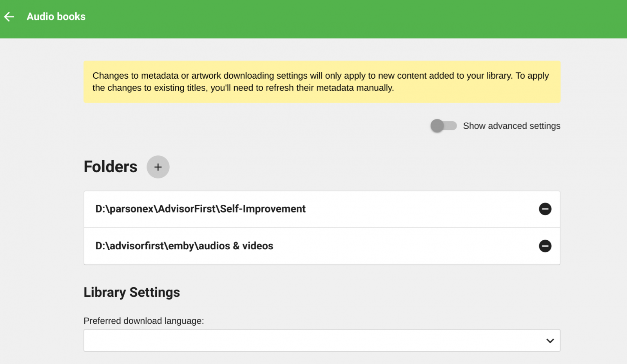
Task: Click the 'Audio books' page title
Action: point(56,16)
